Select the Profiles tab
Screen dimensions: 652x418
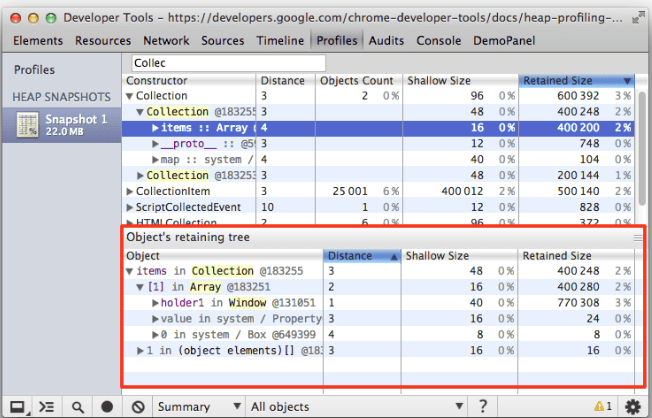(x=337, y=41)
